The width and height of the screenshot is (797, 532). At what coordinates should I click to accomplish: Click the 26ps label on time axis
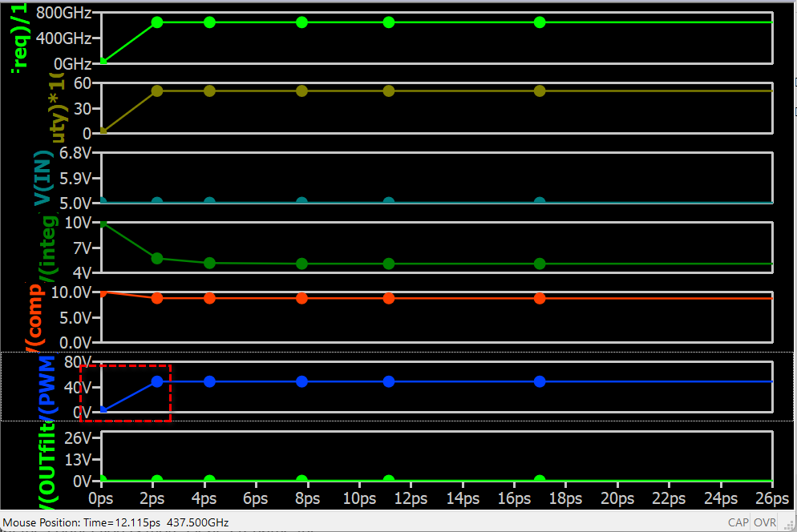pos(772,498)
